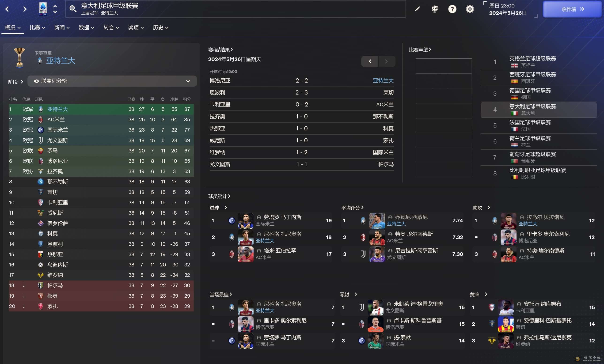The width and height of the screenshot is (604, 364).
Task: Select 博洛尼亚 2 - 2 亚特兰大 result
Action: click(301, 81)
